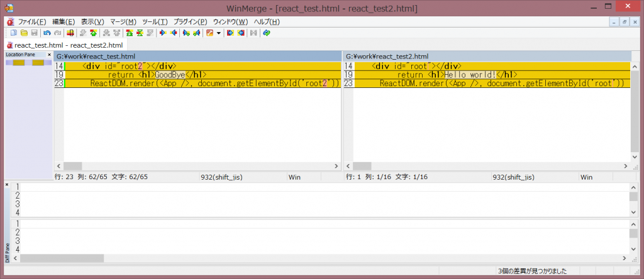
Task: Create a new comparison document
Action: pyautogui.click(x=14, y=33)
